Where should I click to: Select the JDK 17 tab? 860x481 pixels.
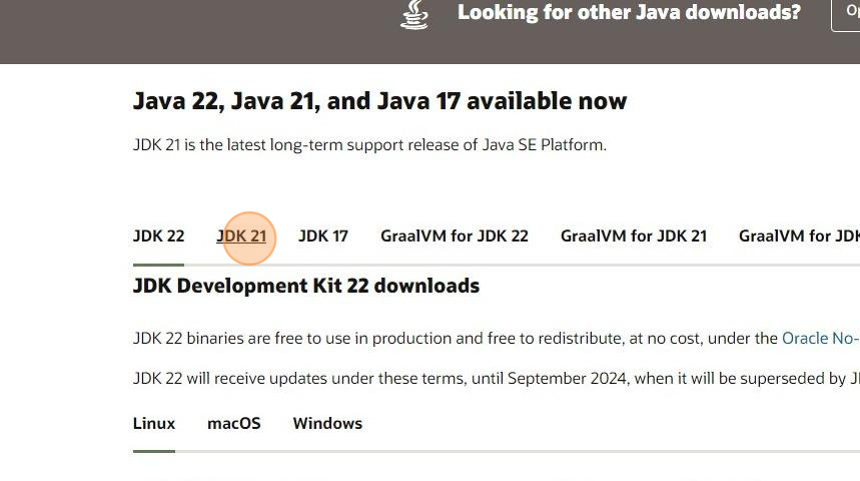tap(323, 236)
